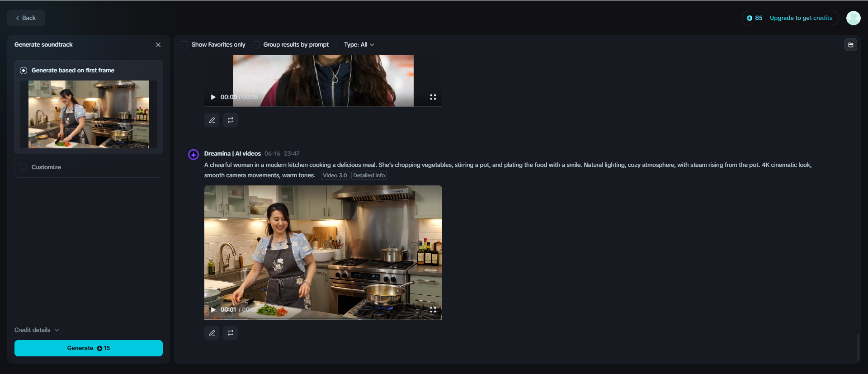Viewport: 868px width, 374px height.
Task: Click the kitchen cooking video preview
Action: point(323,252)
